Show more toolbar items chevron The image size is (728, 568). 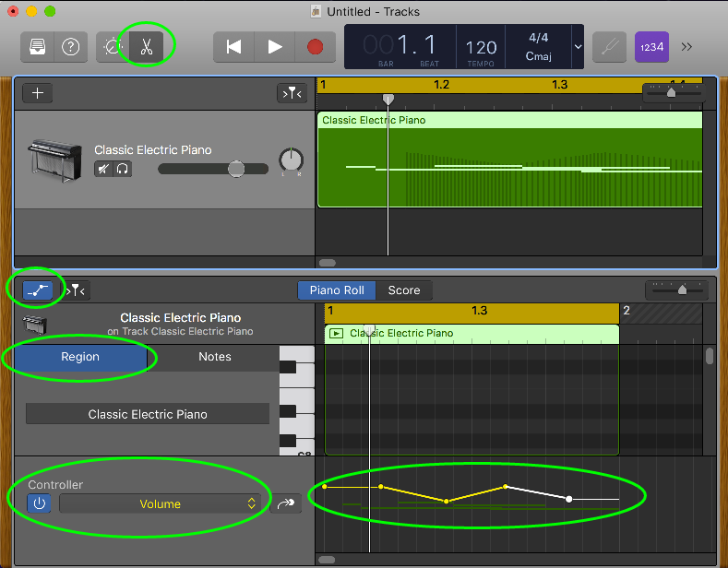pos(687,47)
